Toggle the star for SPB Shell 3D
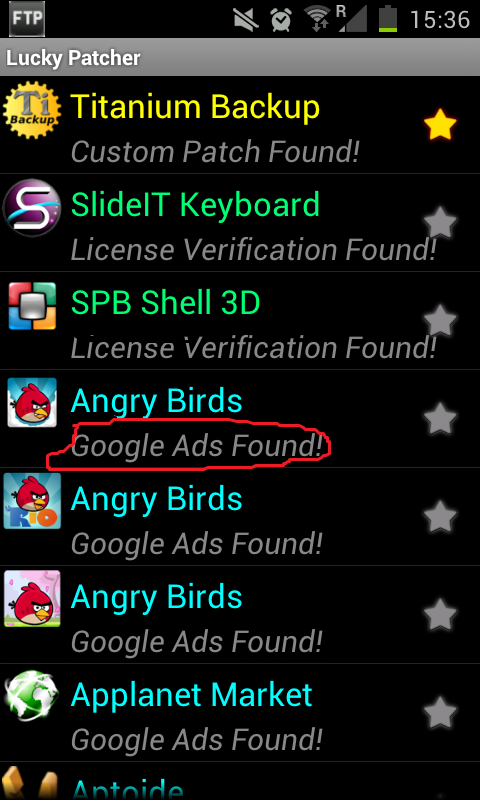Image resolution: width=480 pixels, height=800 pixels. [440, 320]
